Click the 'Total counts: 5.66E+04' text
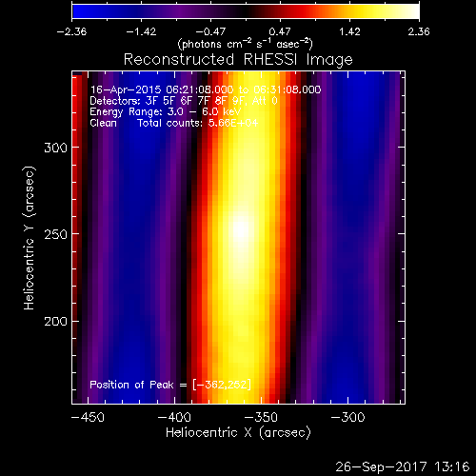Screen dimensions: 476x476 pos(198,123)
